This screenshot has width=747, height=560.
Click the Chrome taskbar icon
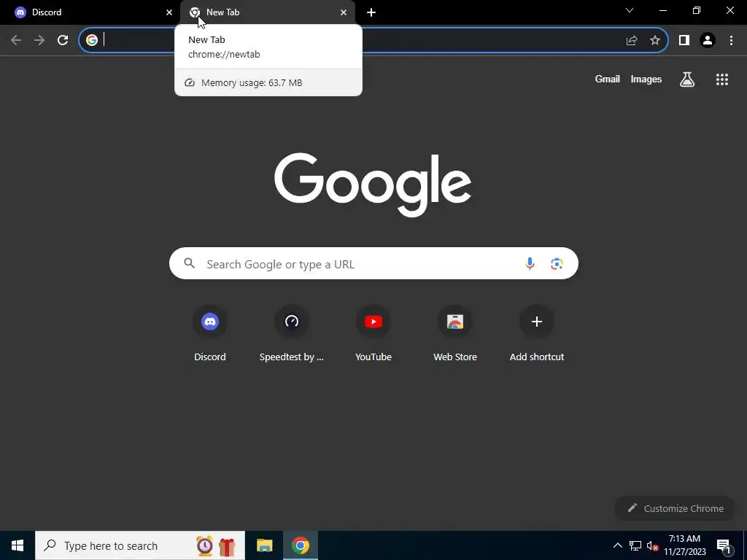click(x=300, y=545)
